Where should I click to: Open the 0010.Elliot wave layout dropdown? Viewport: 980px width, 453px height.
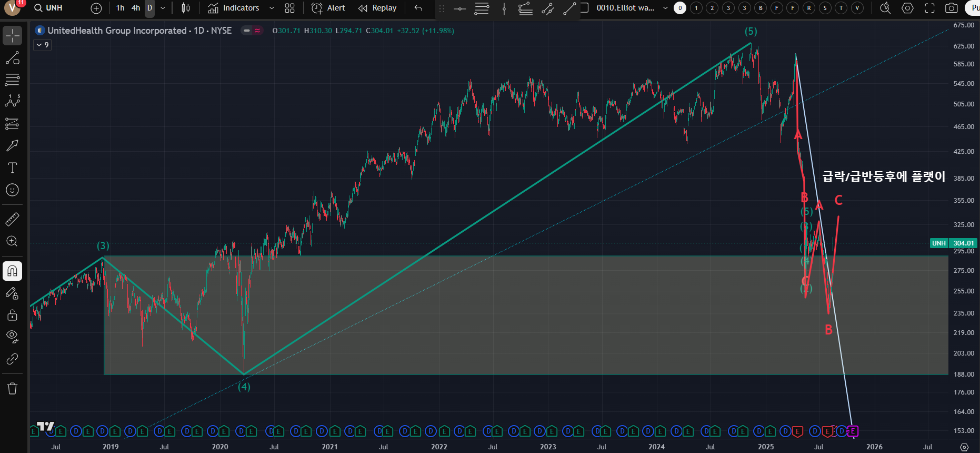coord(665,8)
